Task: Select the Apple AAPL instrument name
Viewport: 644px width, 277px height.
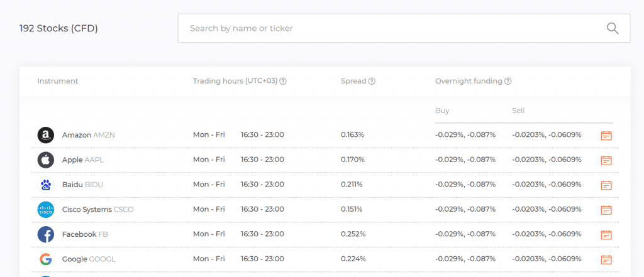Action: click(x=82, y=160)
